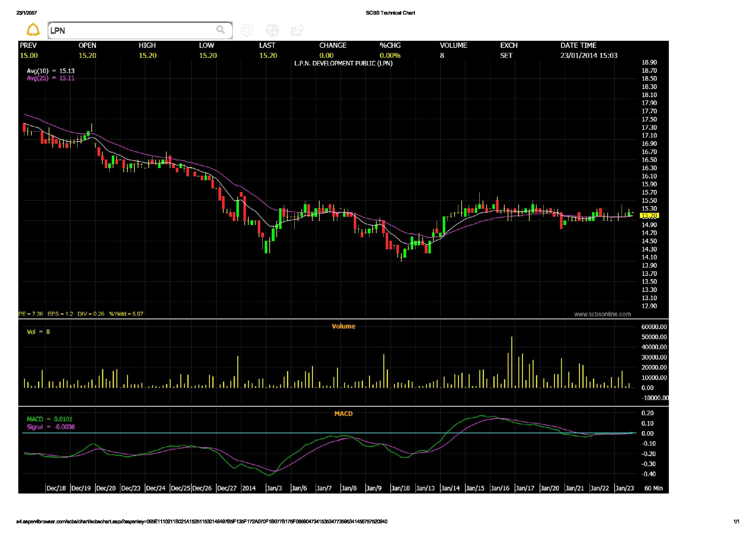
Task: Click into the LPN symbol field
Action: (x=132, y=31)
